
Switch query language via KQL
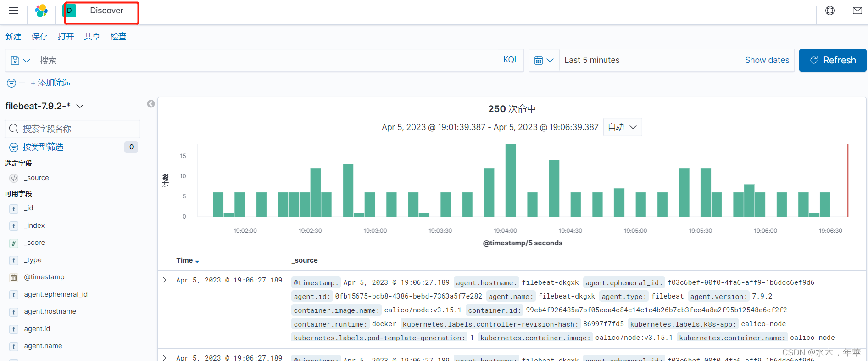[x=511, y=60]
